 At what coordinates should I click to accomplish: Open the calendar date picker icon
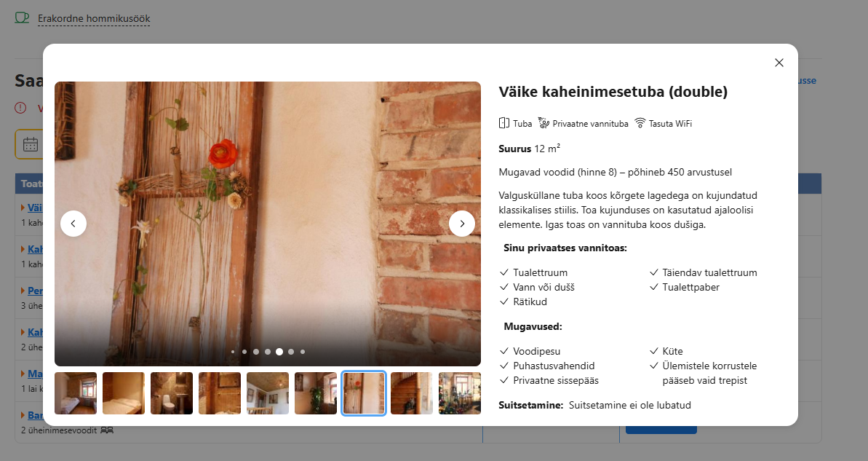31,145
